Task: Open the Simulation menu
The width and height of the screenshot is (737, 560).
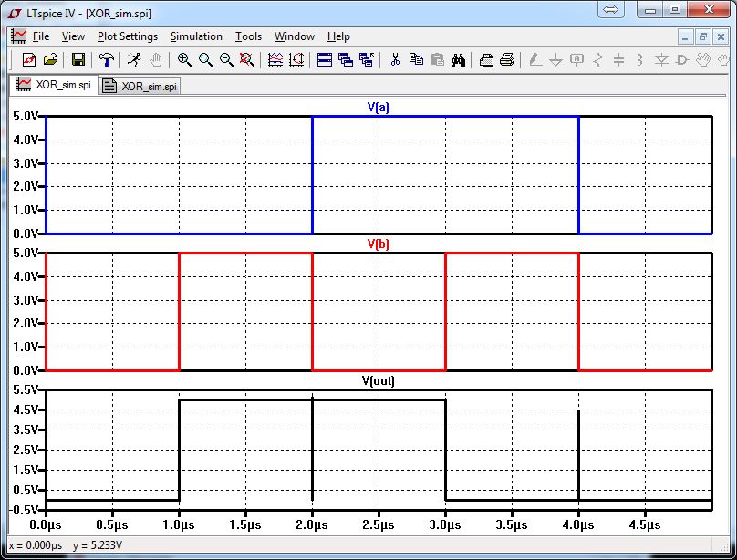Action: point(196,36)
